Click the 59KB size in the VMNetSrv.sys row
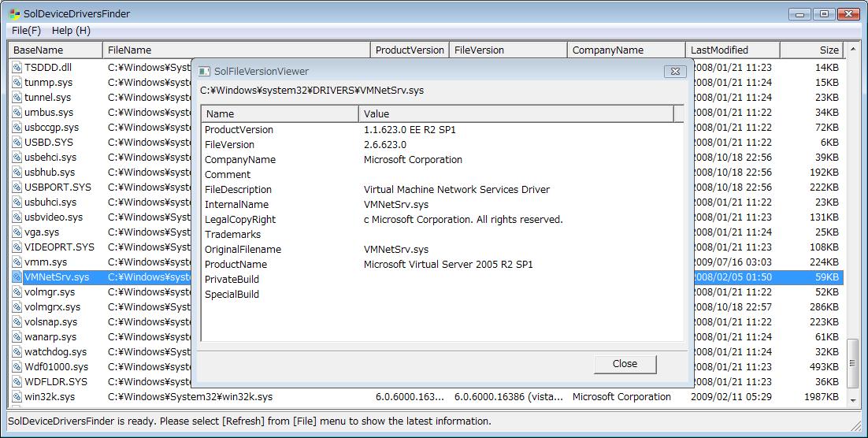The width and height of the screenshot is (868, 438). [827, 277]
